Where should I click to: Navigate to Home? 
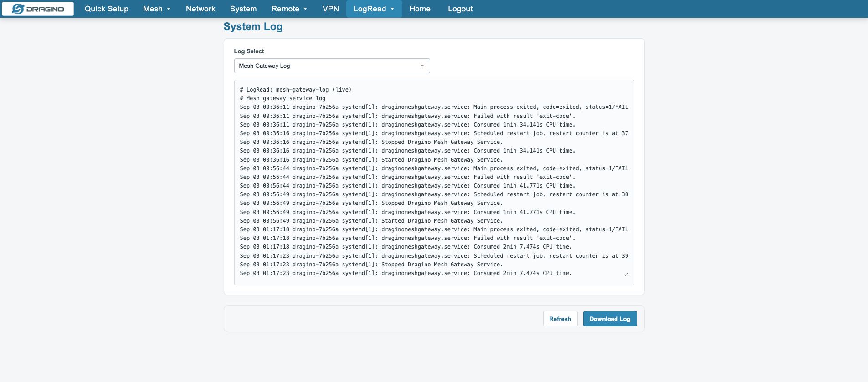[420, 9]
